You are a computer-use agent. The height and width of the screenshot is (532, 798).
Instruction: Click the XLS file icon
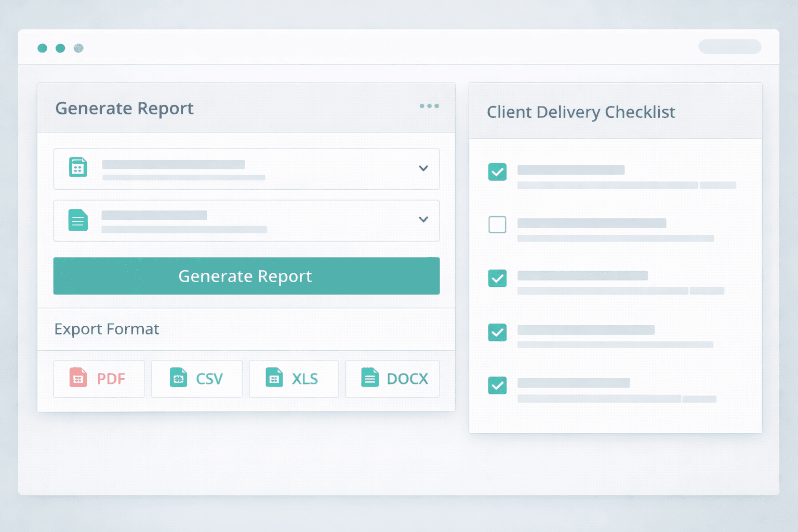click(275, 378)
